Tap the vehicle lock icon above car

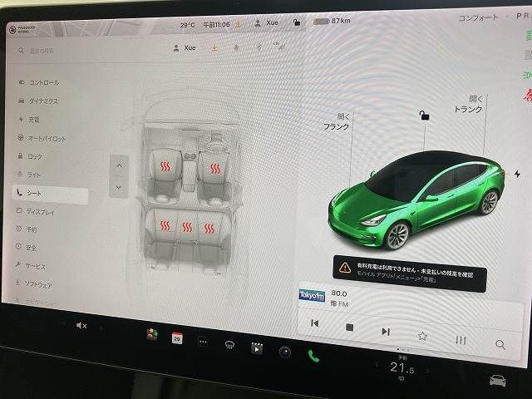pos(425,116)
